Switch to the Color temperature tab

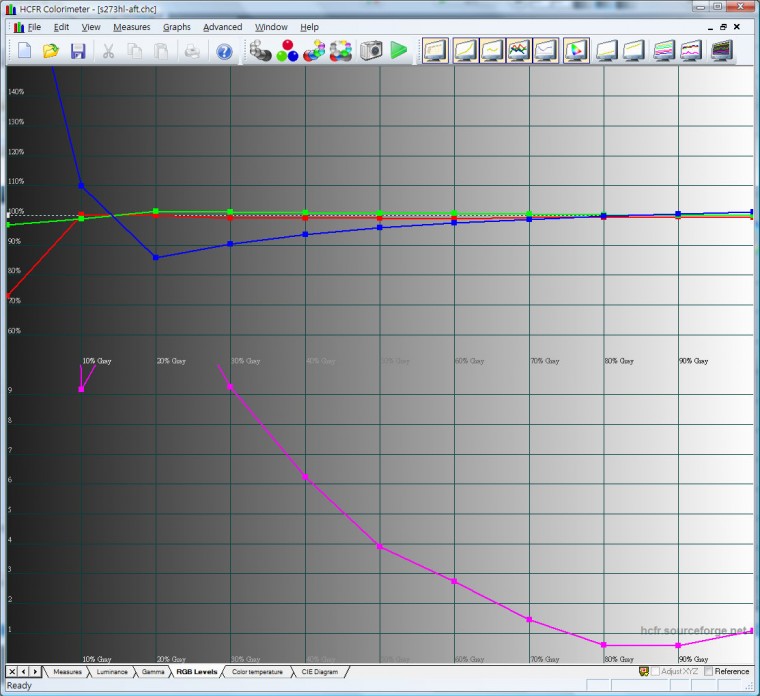(x=257, y=672)
